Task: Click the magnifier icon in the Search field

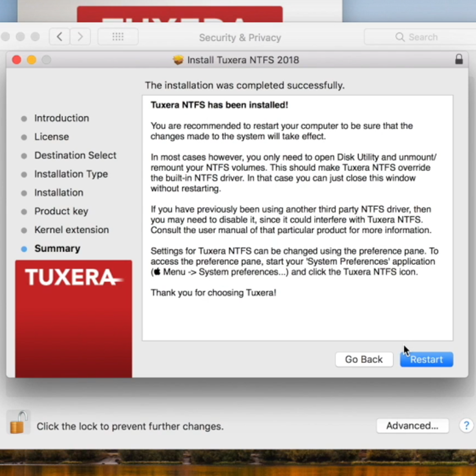Action: coord(400,37)
